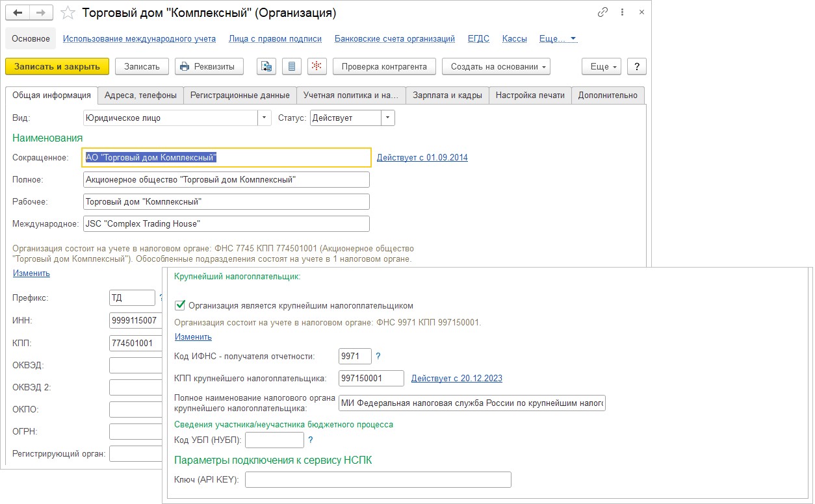
Task: Click Действует с 20.12.2023 link
Action: pos(456,378)
